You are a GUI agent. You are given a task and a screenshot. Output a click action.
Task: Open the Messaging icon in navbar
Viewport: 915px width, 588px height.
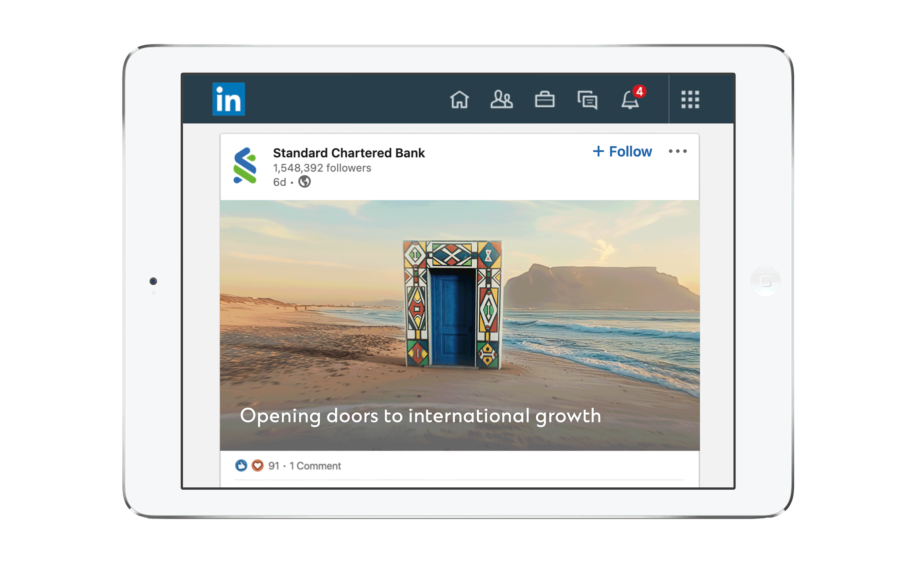[588, 100]
